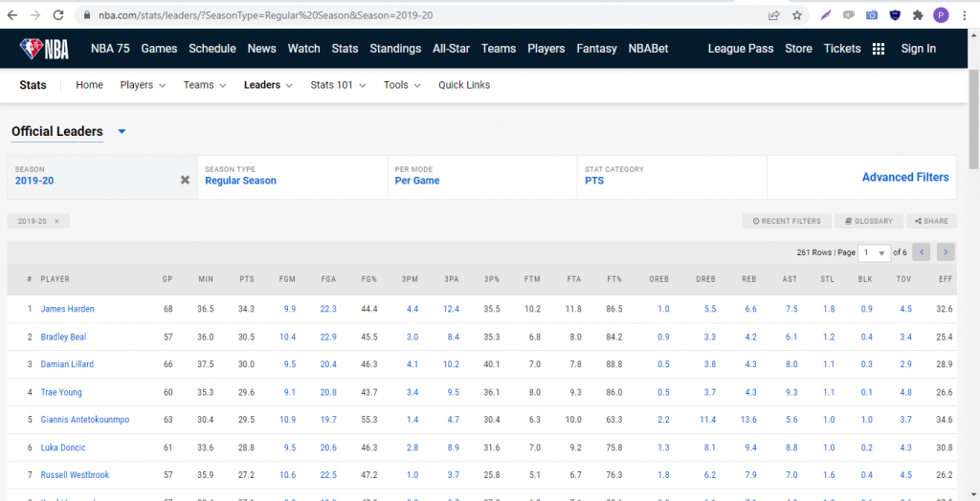Click the NBA logo
Viewport: 980px width, 501px height.
coord(44,49)
